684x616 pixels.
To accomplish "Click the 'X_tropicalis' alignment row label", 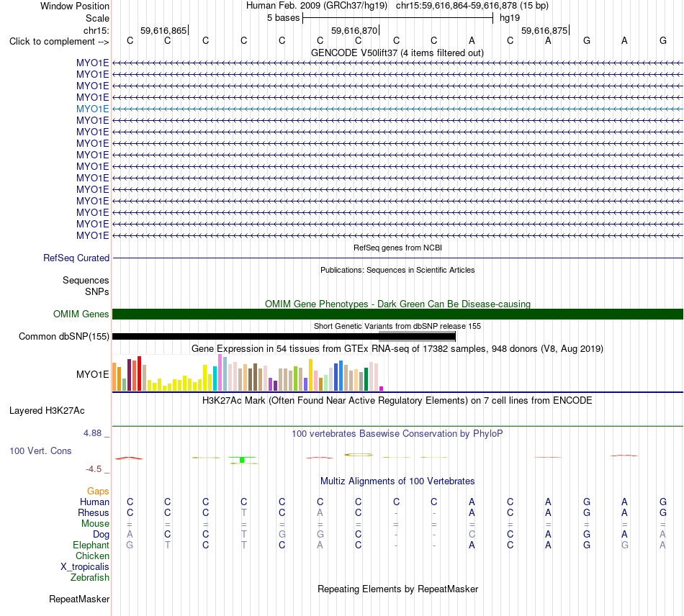I will (x=85, y=567).
